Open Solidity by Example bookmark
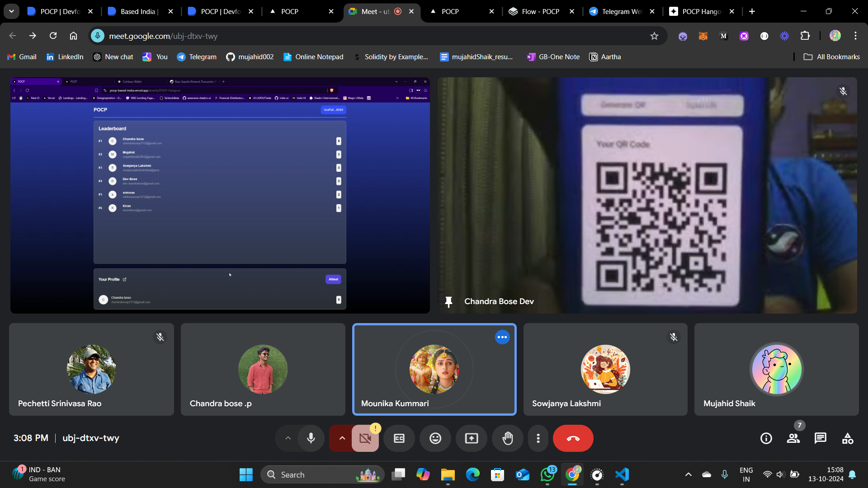Screen dimensions: 868x488 (392, 57)
